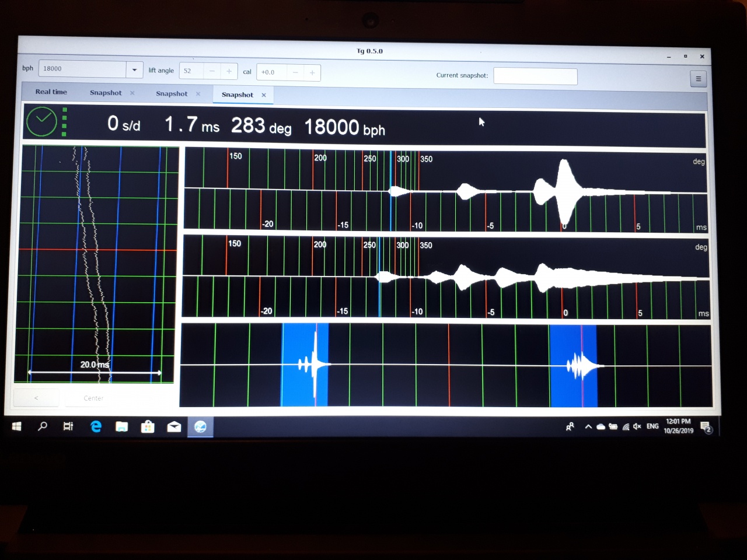Viewport: 747px width, 560px height.
Task: Expand the bph dropdown arrow
Action: (134, 69)
